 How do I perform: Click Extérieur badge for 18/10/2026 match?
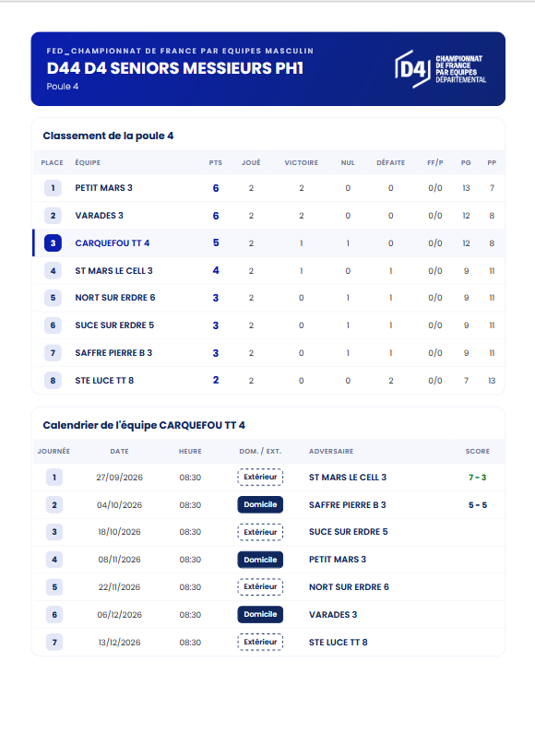coord(260,532)
